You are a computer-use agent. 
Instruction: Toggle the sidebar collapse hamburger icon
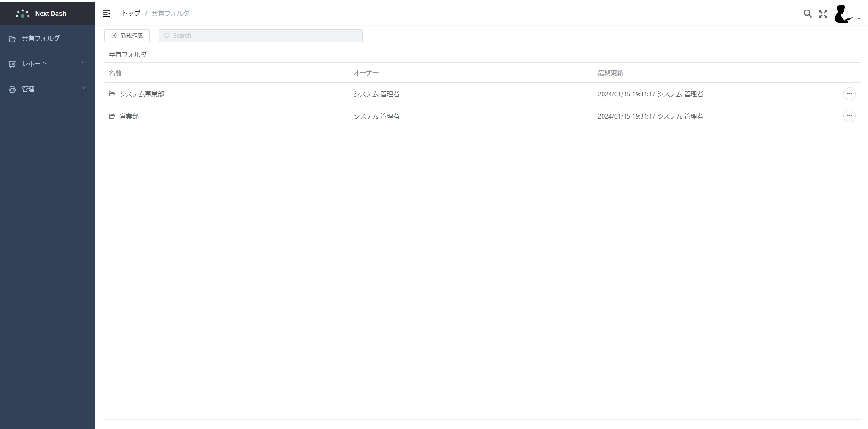coord(106,14)
